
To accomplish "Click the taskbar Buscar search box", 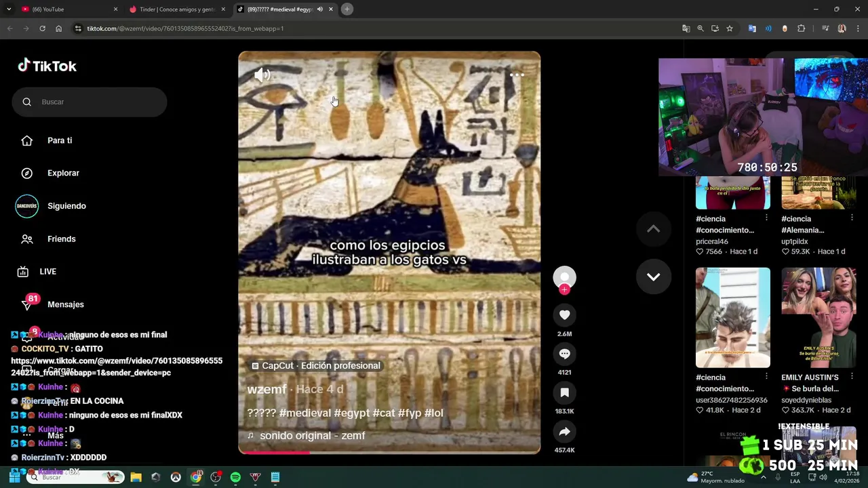I will pyautogui.click(x=76, y=477).
